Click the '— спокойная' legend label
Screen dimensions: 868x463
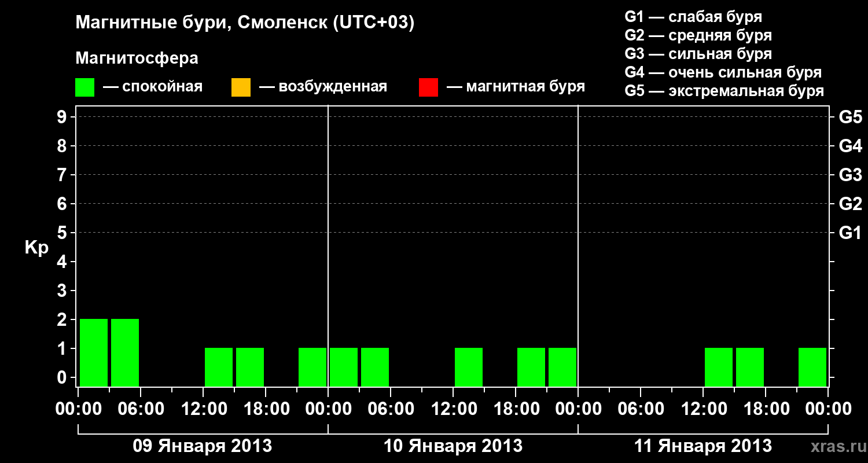coord(153,87)
